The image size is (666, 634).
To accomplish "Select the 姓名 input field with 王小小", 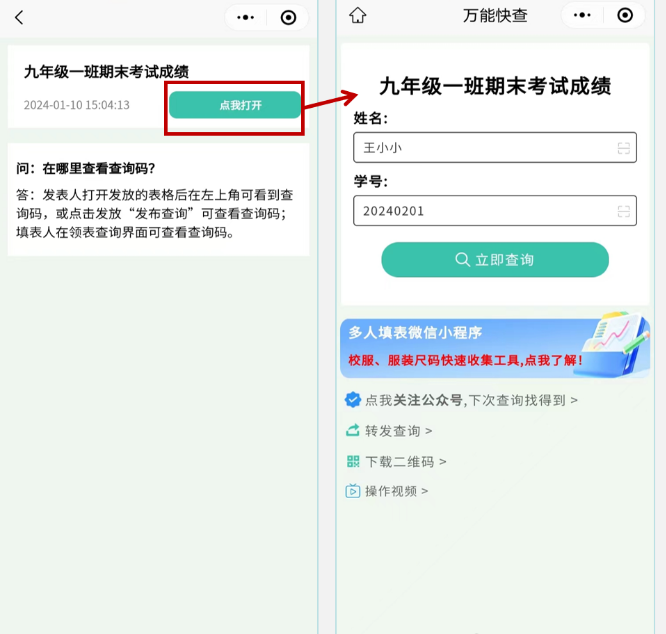I will click(x=495, y=147).
